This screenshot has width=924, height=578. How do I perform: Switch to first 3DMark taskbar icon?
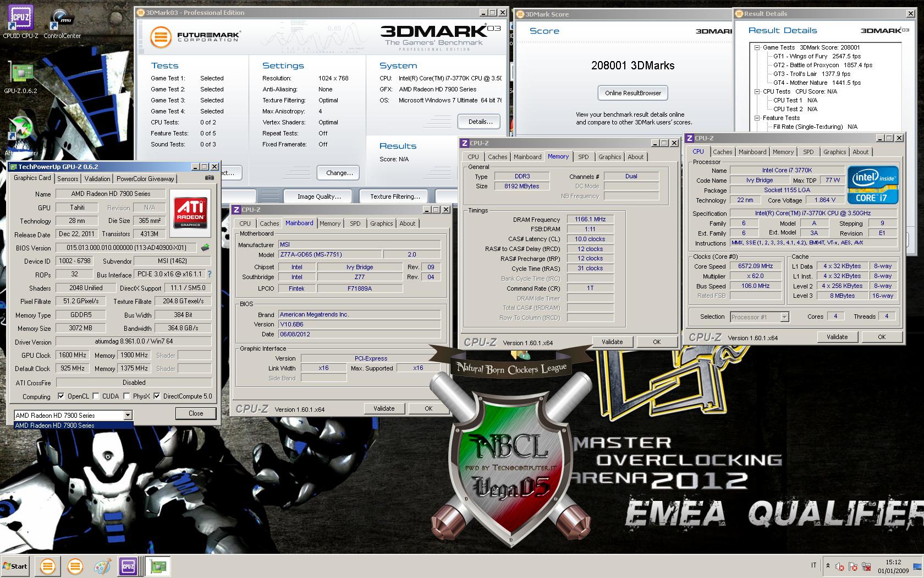coord(48,566)
